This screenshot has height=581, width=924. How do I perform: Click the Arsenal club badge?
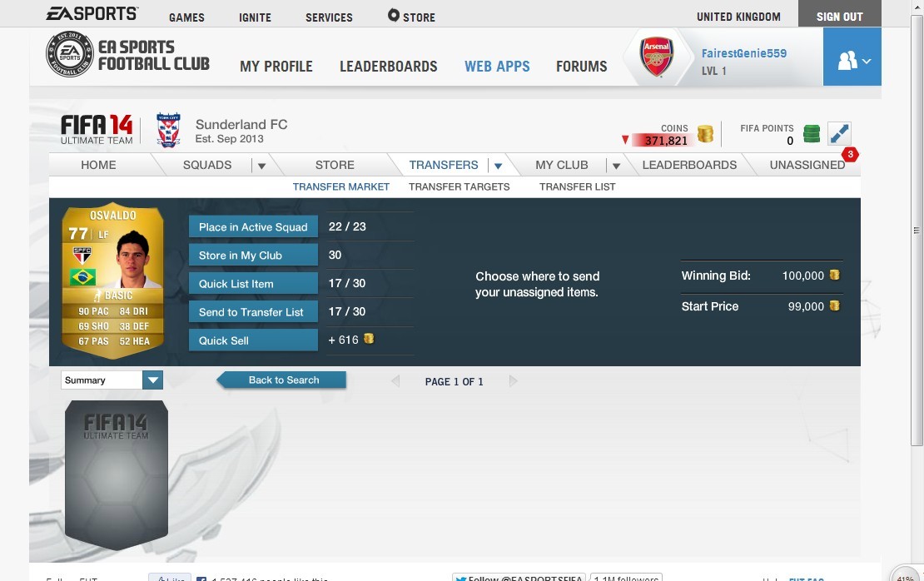657,57
